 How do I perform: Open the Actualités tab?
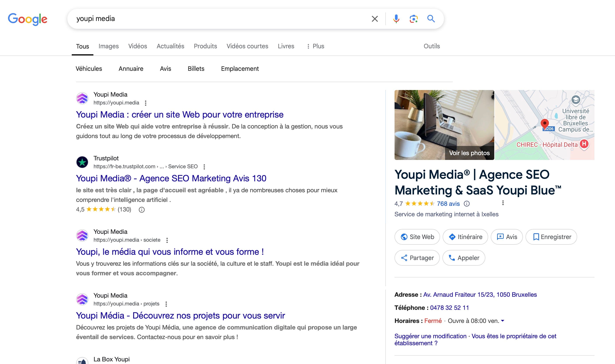(170, 46)
